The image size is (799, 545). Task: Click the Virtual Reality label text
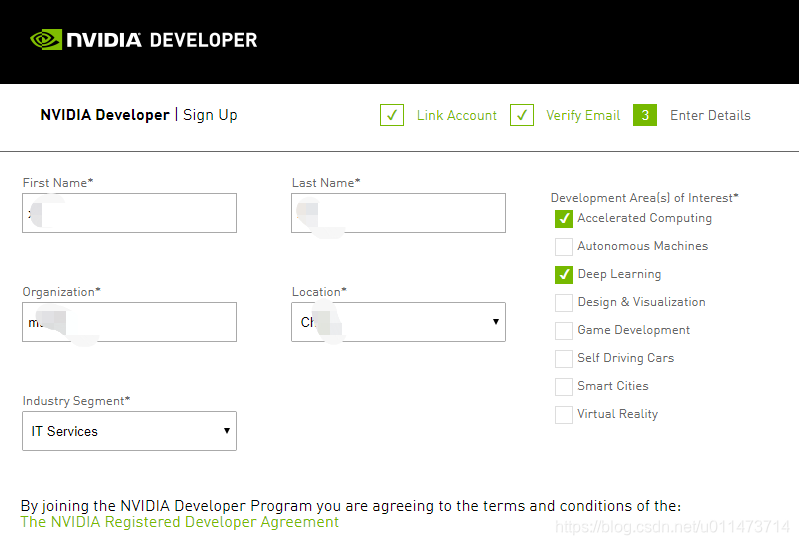pyautogui.click(x=617, y=414)
